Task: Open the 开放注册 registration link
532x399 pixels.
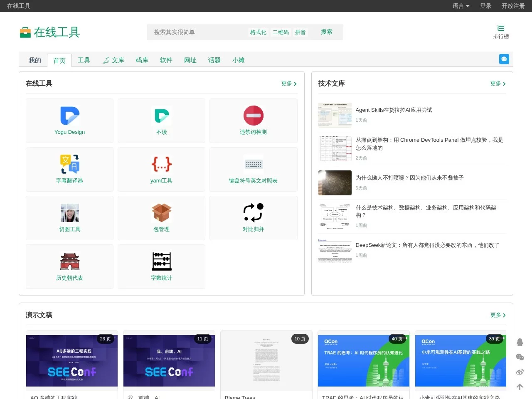Action: pos(513,6)
